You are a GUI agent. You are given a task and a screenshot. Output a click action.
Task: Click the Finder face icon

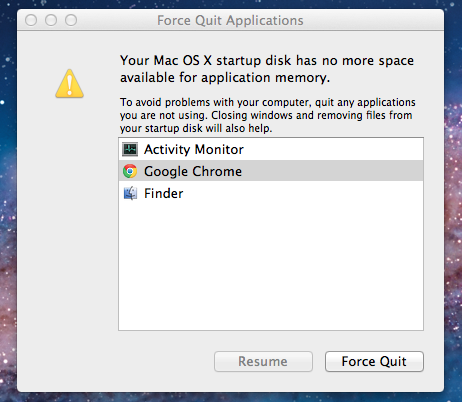coord(130,193)
